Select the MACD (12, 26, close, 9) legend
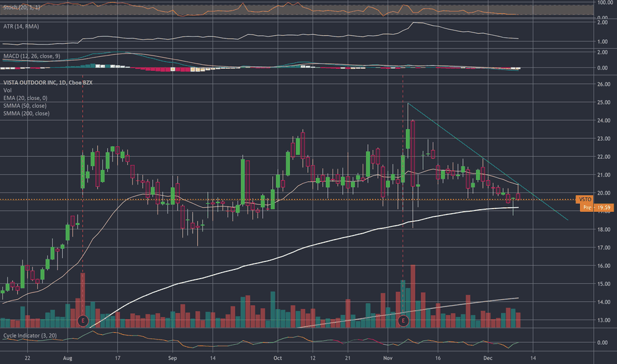 pos(32,56)
